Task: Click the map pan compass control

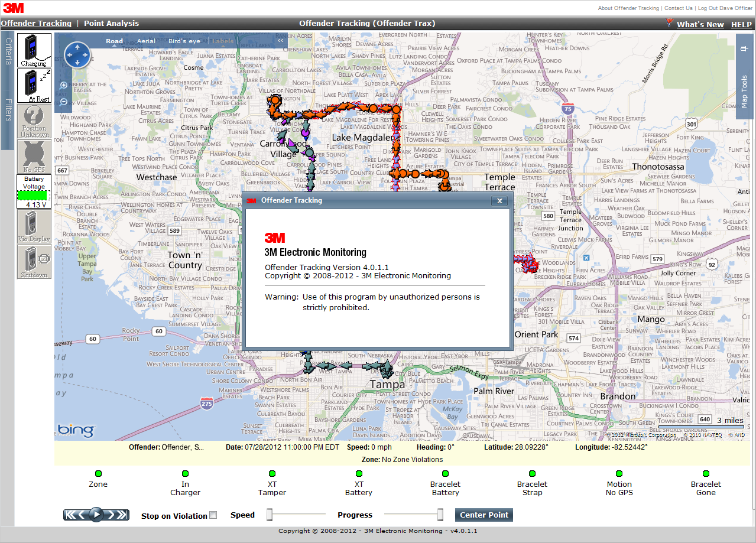Action: (77, 55)
